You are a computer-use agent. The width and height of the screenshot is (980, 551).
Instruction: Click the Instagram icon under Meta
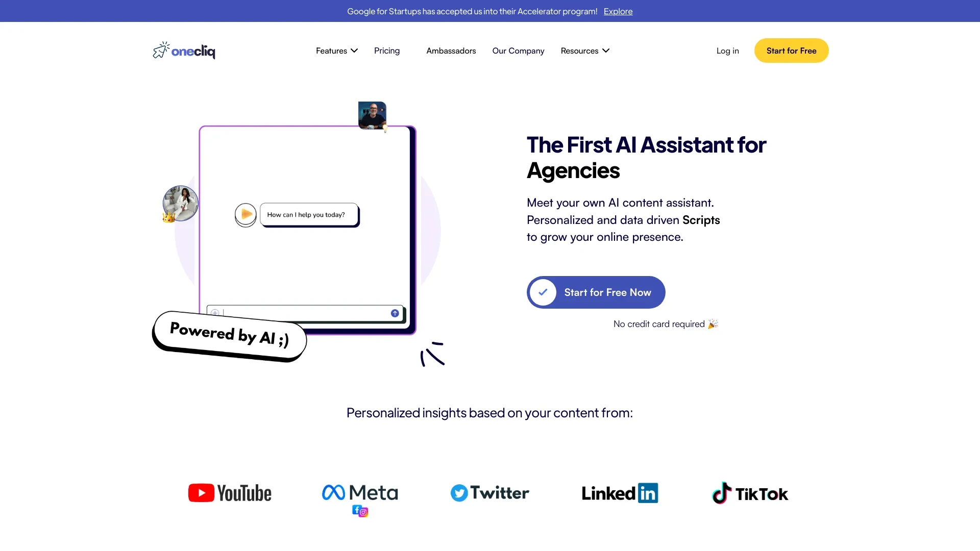pyautogui.click(x=363, y=512)
